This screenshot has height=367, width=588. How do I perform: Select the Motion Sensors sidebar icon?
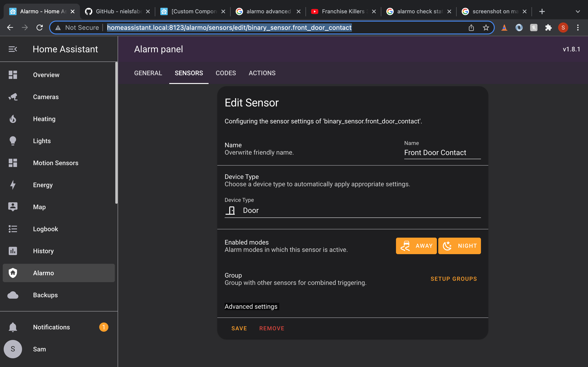click(x=13, y=163)
